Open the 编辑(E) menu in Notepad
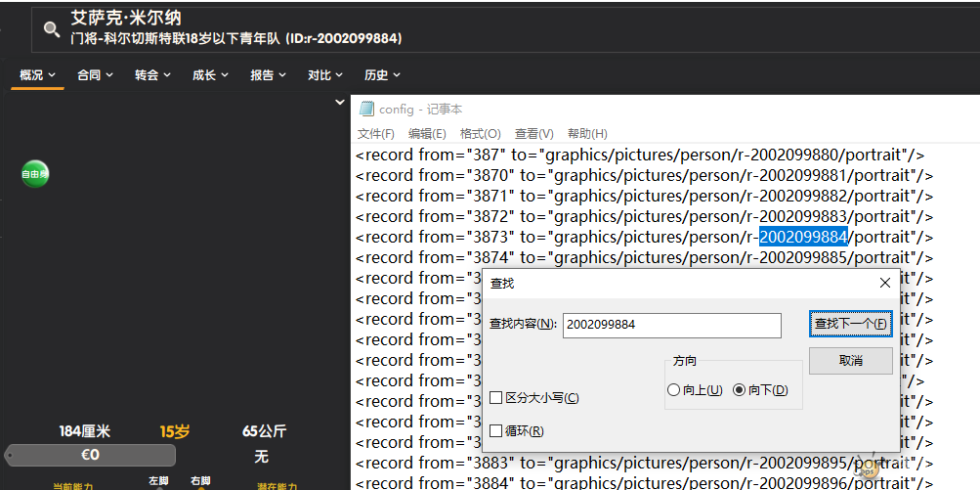 point(427,134)
